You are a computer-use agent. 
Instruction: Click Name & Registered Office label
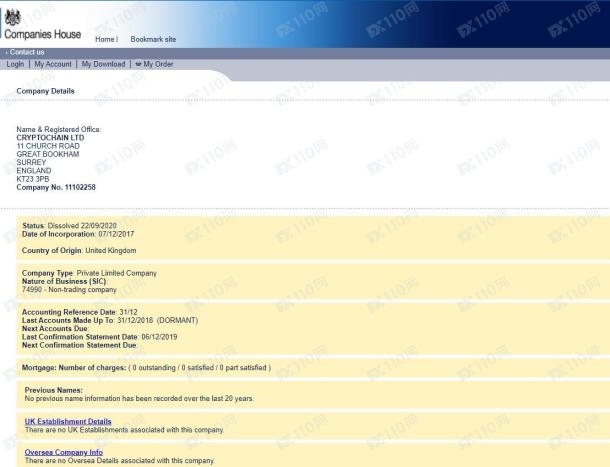(x=59, y=130)
